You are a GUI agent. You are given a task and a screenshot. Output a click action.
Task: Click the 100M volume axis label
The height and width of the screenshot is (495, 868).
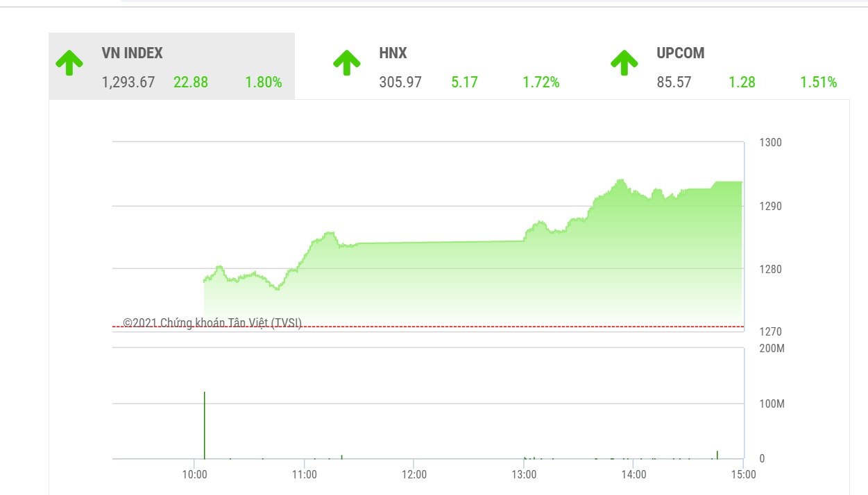tap(772, 403)
